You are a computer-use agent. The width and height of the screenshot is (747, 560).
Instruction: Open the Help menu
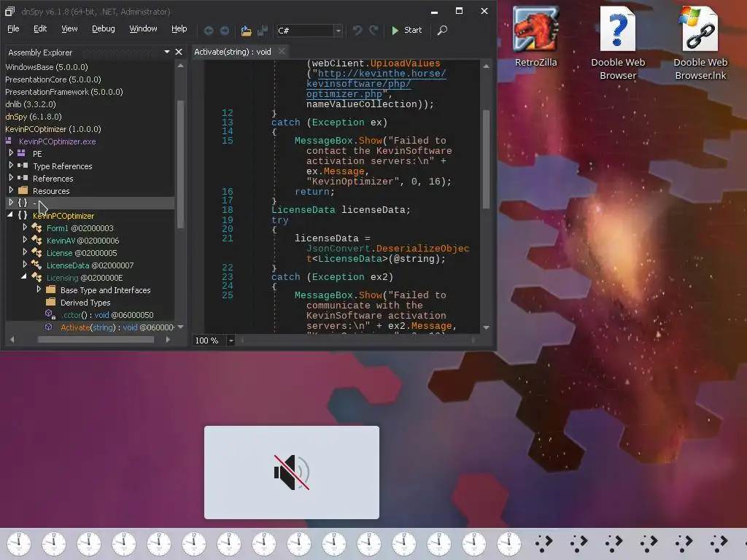179,28
